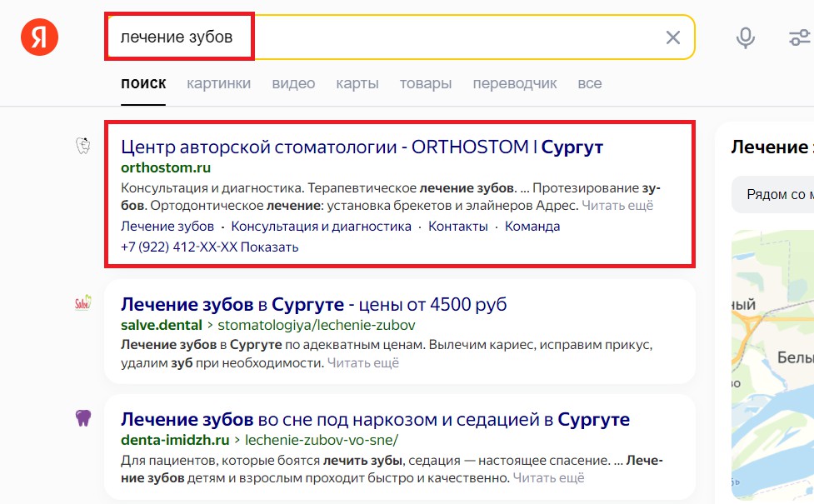
Task: Open the "карты" tab
Action: 357,83
